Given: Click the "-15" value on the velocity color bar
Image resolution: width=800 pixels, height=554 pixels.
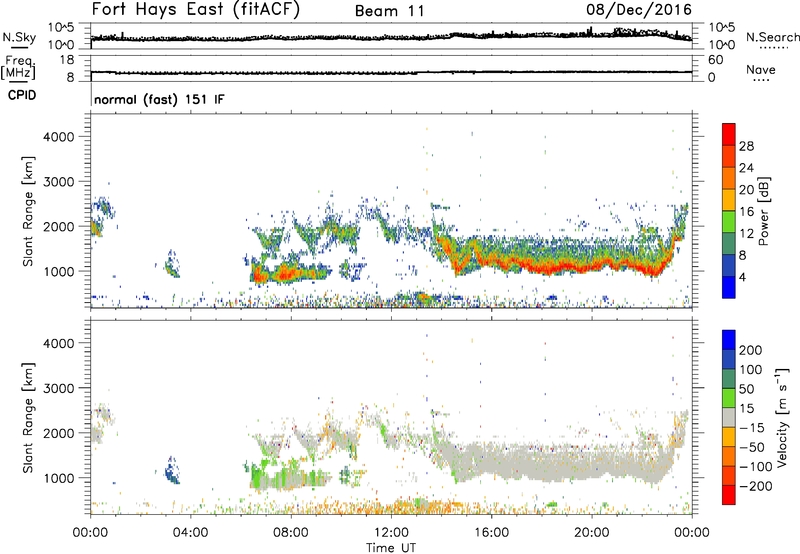Looking at the screenshot, I should pos(753,428).
